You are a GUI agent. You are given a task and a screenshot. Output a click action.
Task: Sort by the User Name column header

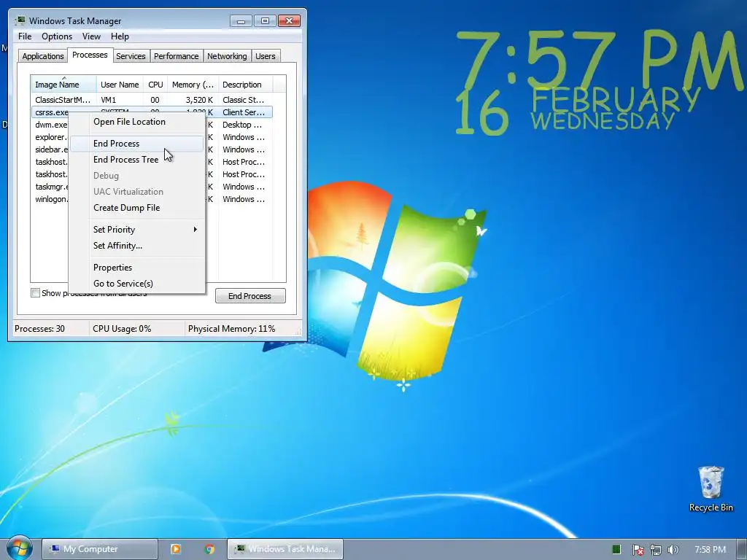point(120,85)
